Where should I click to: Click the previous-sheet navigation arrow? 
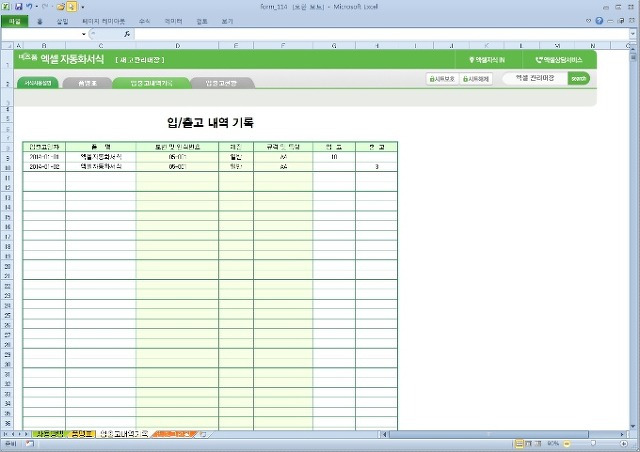point(13,434)
